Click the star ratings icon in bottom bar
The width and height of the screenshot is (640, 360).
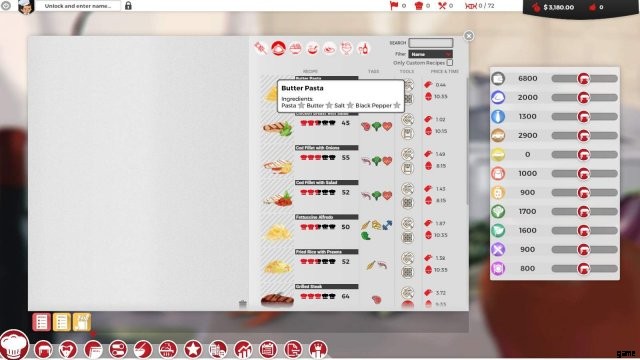pyautogui.click(x=193, y=349)
